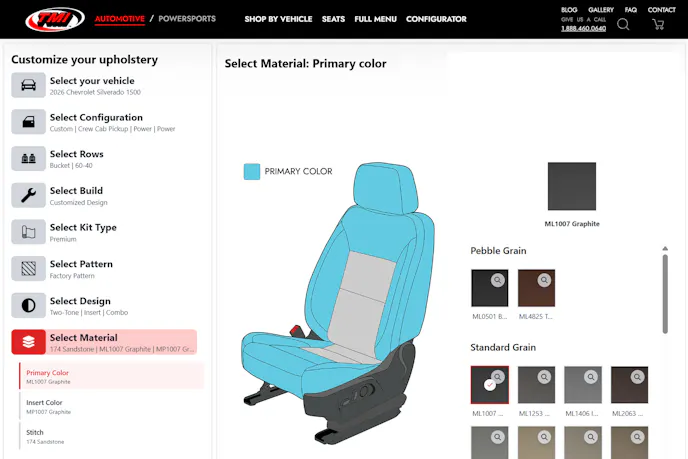This screenshot has height=459, width=688.
Task: Open the half-circle Select Design icon
Action: 29,305
